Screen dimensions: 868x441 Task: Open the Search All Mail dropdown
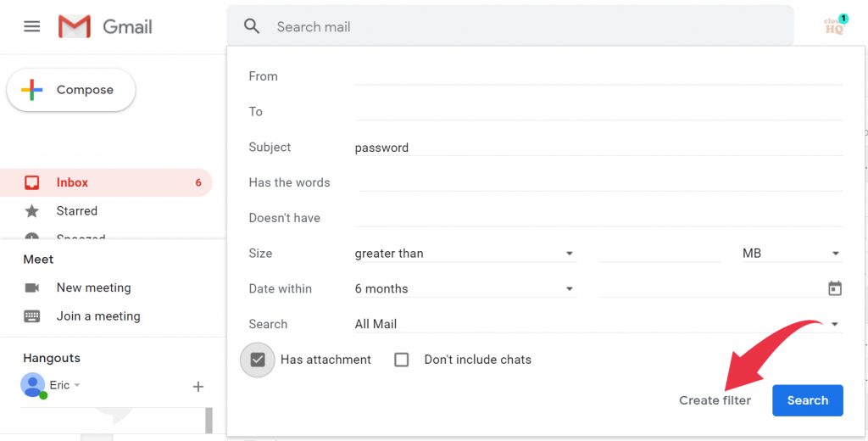tap(599, 324)
